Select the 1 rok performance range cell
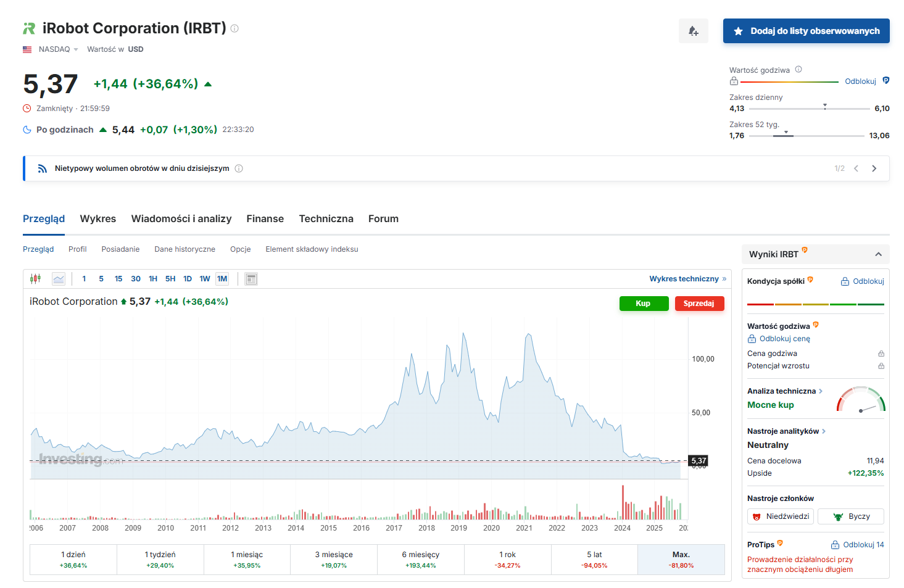 [508, 560]
